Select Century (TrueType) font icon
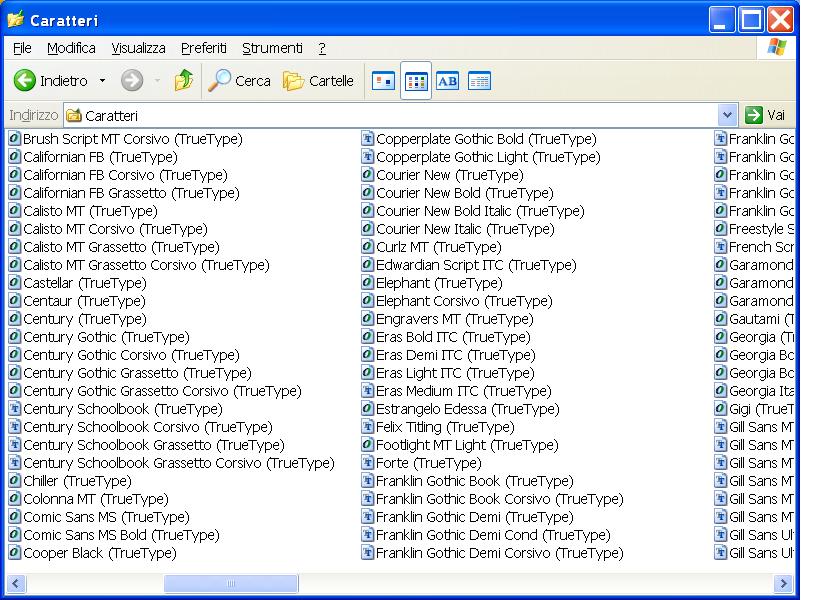Image resolution: width=840 pixels, height=600 pixels. [x=14, y=319]
